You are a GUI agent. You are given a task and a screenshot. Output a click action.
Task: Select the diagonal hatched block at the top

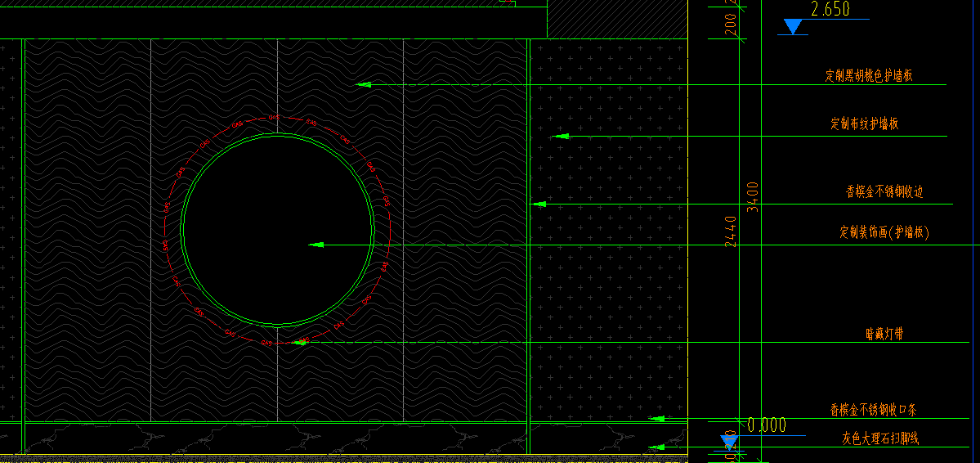tap(617, 19)
